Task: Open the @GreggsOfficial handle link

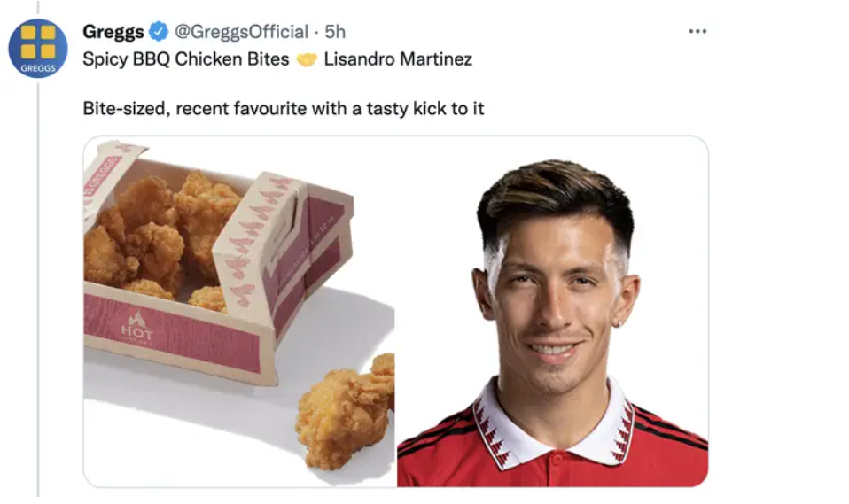Action: (241, 31)
